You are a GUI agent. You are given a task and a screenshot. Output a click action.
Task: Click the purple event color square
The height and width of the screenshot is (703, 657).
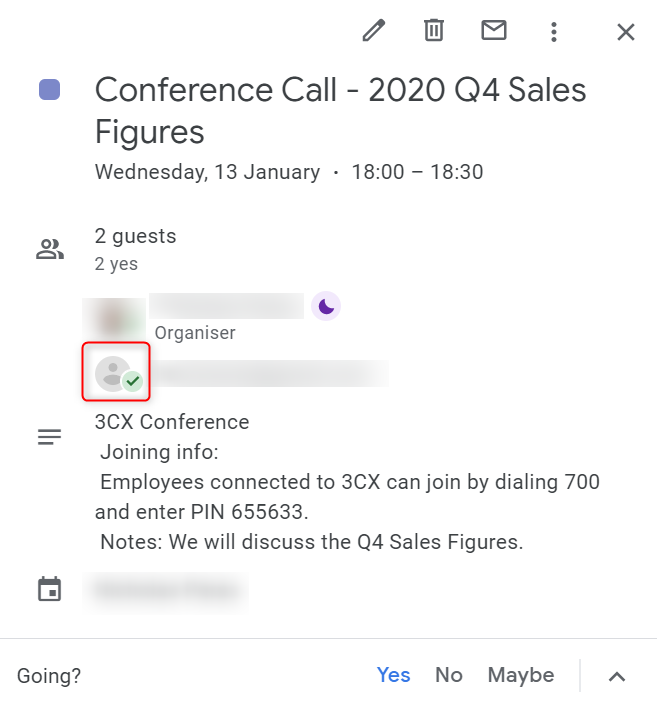coord(49,89)
